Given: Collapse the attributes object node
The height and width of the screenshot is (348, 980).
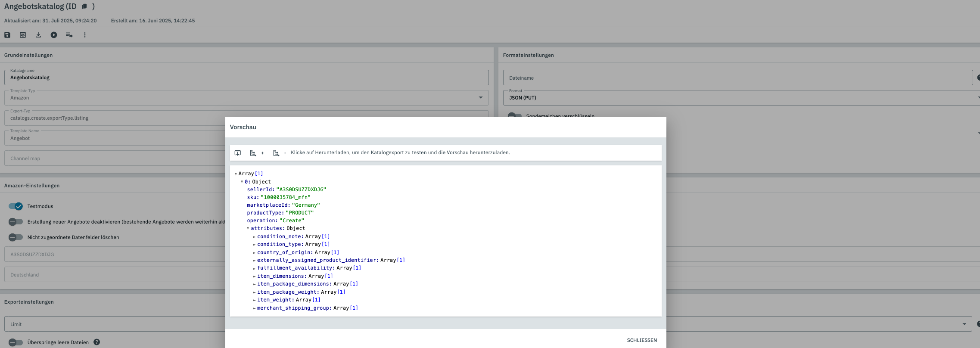Looking at the screenshot, I should tap(248, 229).
